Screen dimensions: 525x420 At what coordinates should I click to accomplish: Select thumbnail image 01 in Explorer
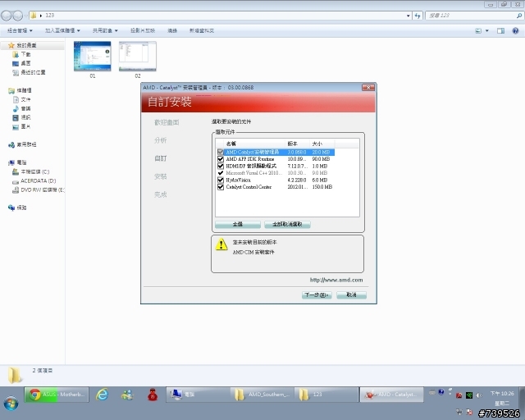click(93, 60)
